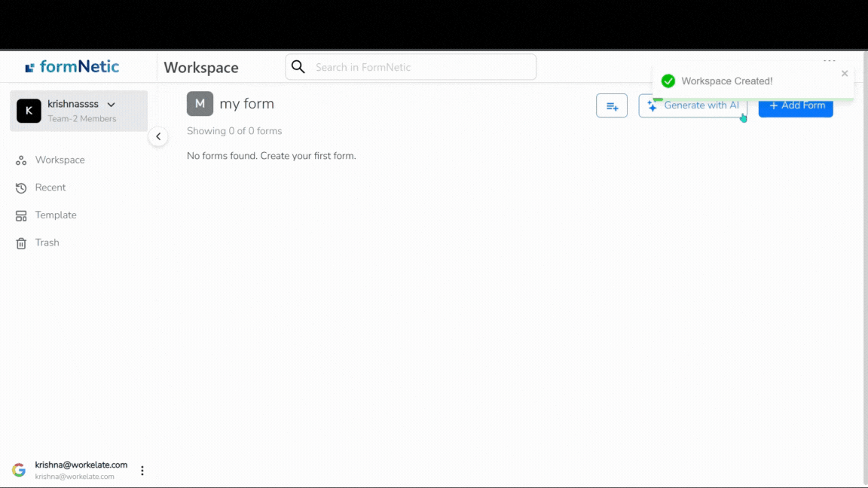The height and width of the screenshot is (488, 868).
Task: Open the top-right three-dot menu
Action: click(829, 59)
